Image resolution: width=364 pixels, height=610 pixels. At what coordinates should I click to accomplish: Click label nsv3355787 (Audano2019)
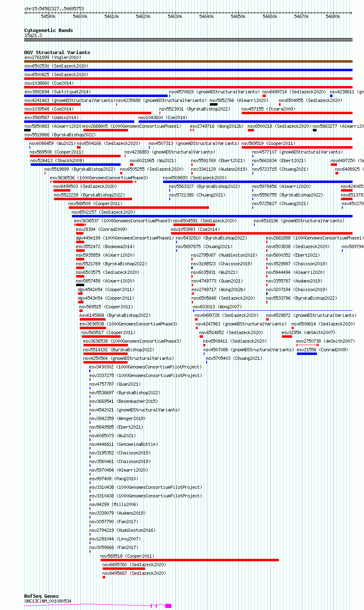pos(294,281)
